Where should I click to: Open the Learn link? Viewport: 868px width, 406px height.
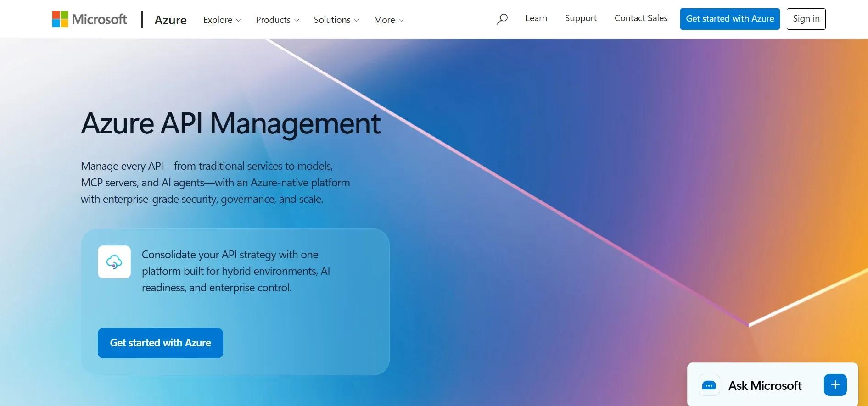click(x=536, y=18)
